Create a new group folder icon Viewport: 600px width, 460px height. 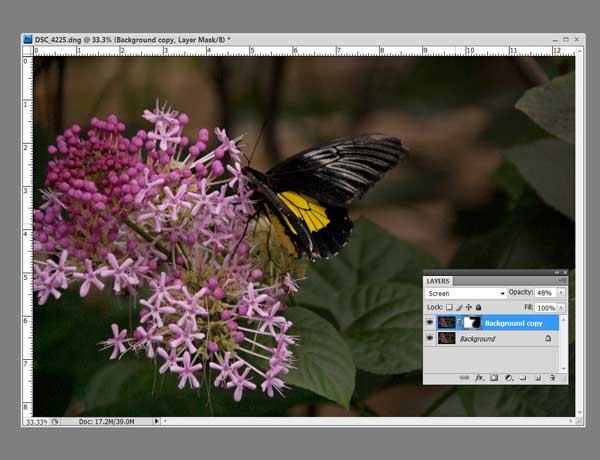point(523,378)
